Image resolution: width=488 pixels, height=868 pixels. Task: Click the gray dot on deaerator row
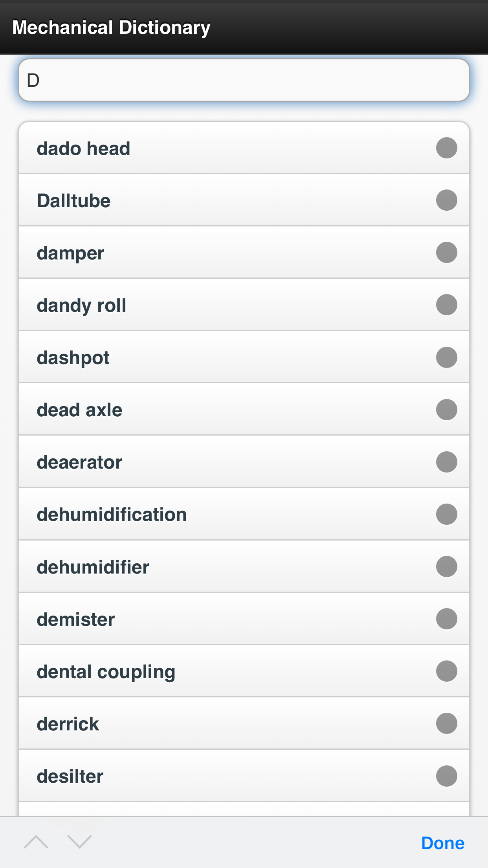446,462
